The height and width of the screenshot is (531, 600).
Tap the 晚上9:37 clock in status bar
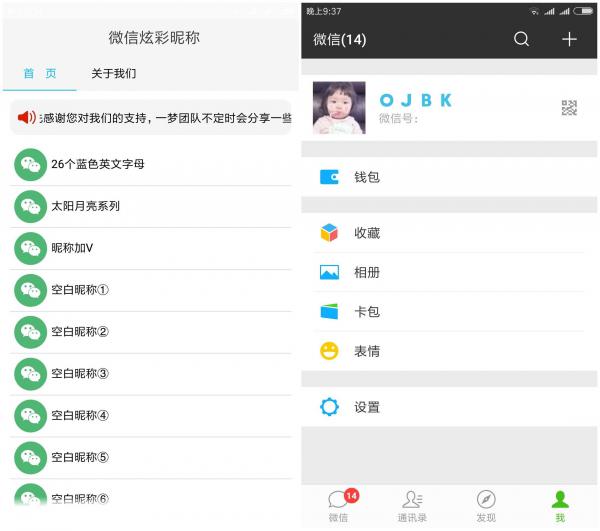(323, 11)
